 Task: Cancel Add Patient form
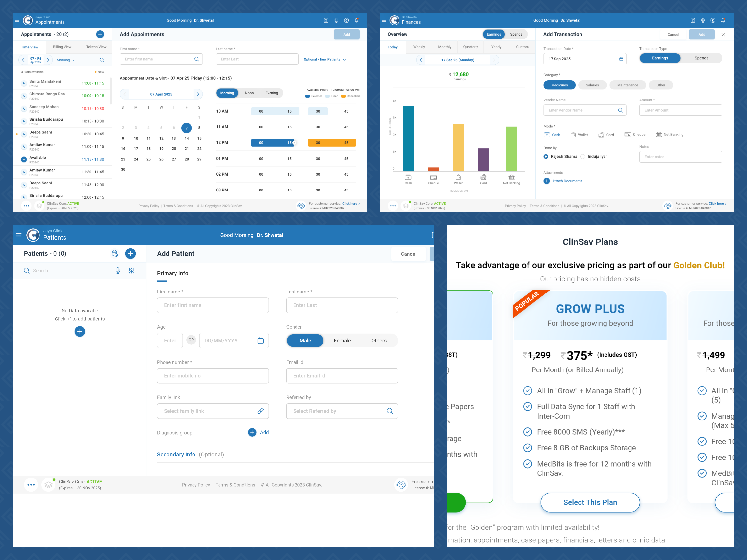tap(409, 254)
